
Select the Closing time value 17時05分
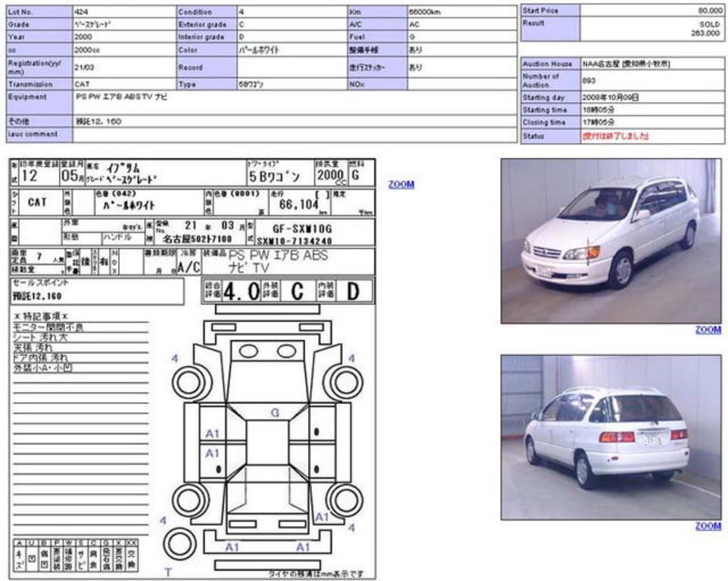pos(599,123)
